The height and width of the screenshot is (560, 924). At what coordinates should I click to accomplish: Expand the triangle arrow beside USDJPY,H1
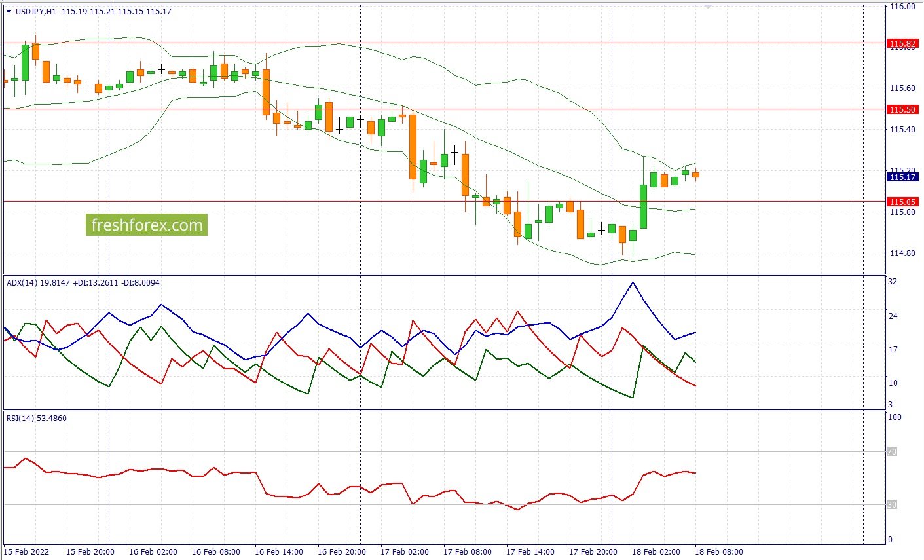click(9, 11)
